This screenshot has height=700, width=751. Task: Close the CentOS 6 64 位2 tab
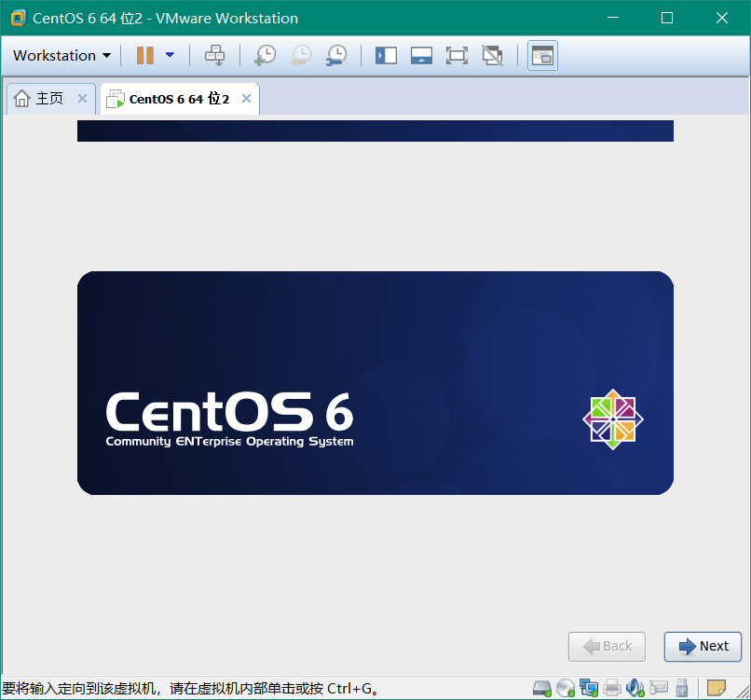click(247, 99)
